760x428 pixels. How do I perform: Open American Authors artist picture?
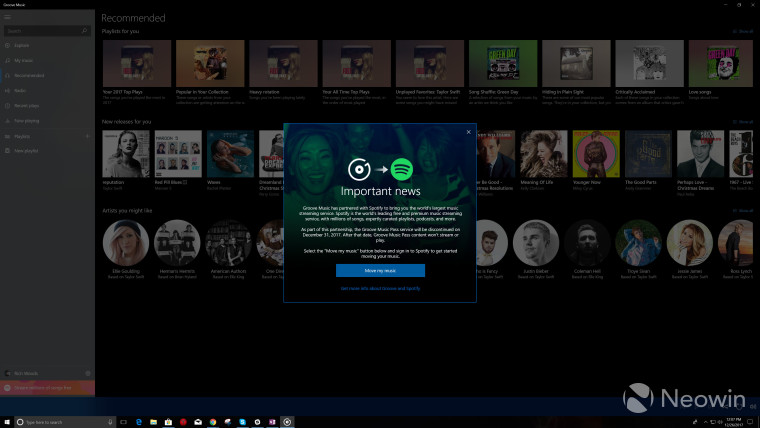tap(228, 243)
